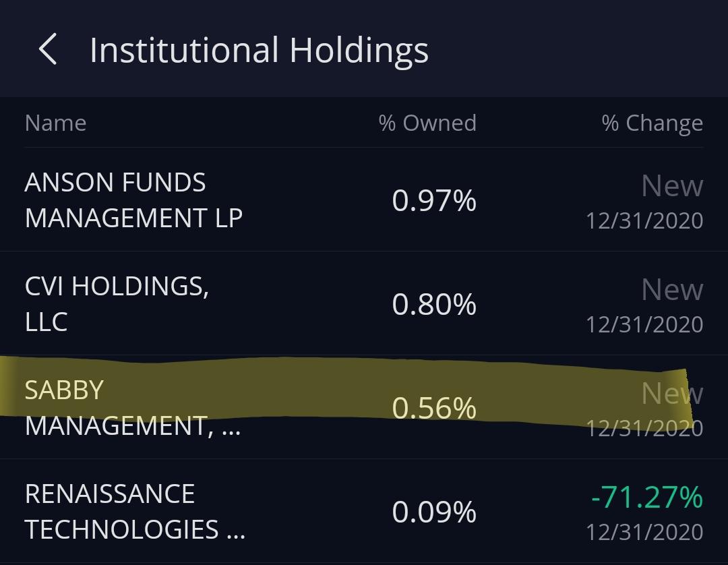Tap the New label beside CVI Holdings

pos(672,290)
